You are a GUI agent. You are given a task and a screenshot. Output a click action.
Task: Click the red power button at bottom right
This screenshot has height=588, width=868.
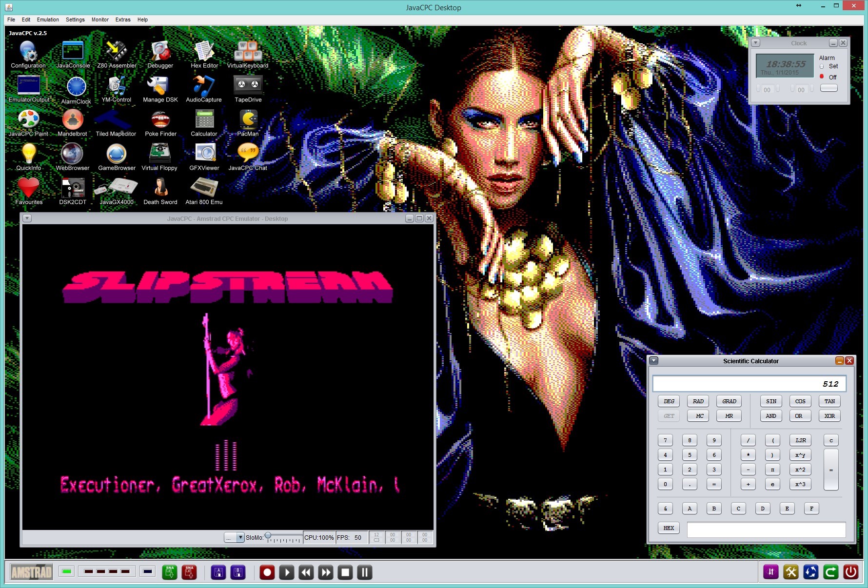pos(851,571)
